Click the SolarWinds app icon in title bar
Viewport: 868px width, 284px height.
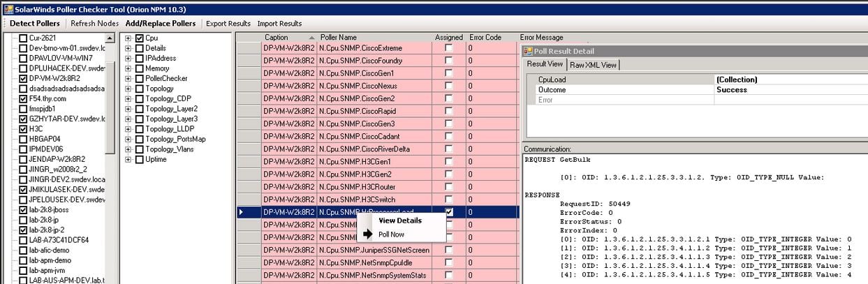click(x=8, y=9)
